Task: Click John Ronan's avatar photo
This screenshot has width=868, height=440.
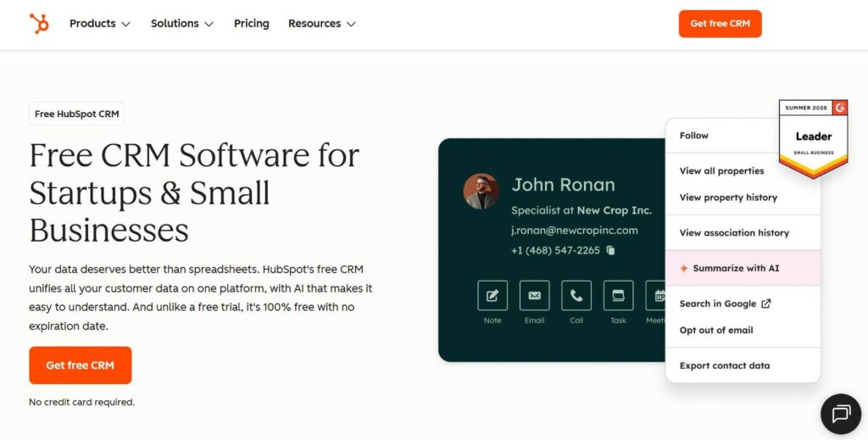Action: point(481,192)
